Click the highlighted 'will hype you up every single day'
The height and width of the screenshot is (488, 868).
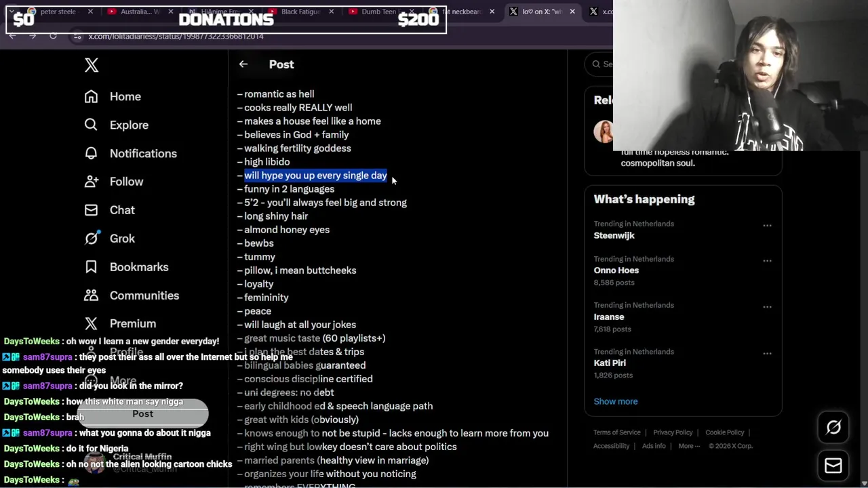coord(315,176)
